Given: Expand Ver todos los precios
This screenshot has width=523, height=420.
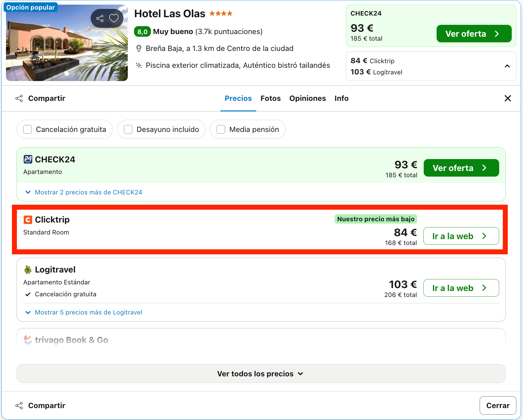Looking at the screenshot, I should 261,374.
